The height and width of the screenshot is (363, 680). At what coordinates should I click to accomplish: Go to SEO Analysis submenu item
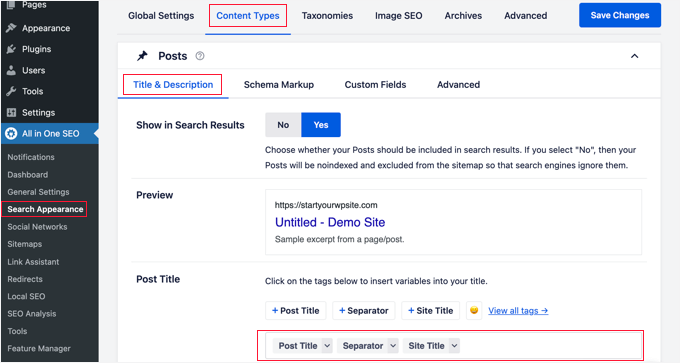point(32,314)
